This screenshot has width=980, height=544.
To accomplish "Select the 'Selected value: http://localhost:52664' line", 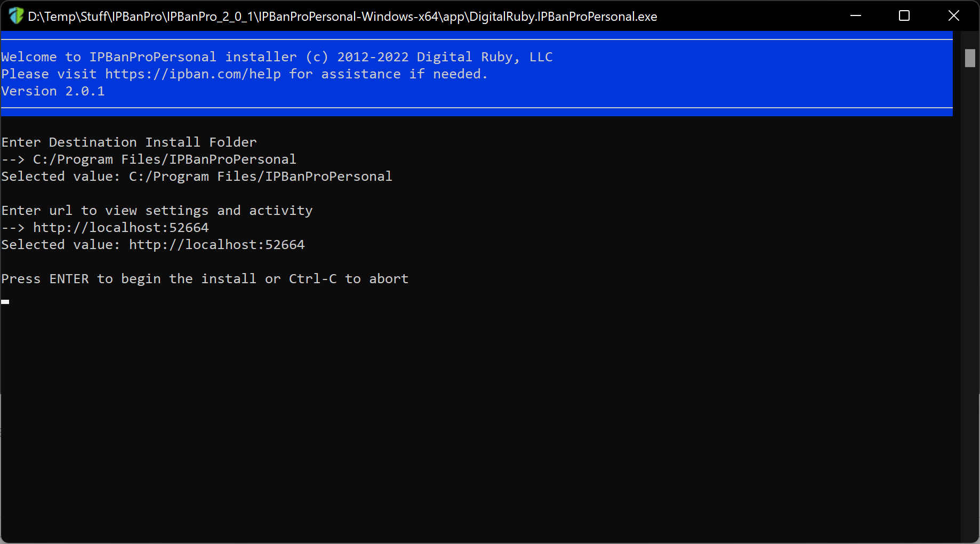I will [x=153, y=245].
